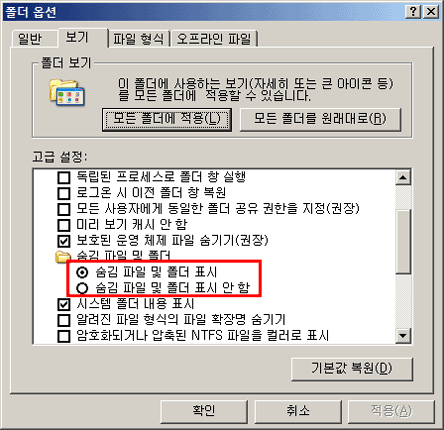Select 숨김 파일 및 폴더 표시 안 함 radio
Image resolution: width=444 pixels, height=430 pixels.
tap(82, 288)
